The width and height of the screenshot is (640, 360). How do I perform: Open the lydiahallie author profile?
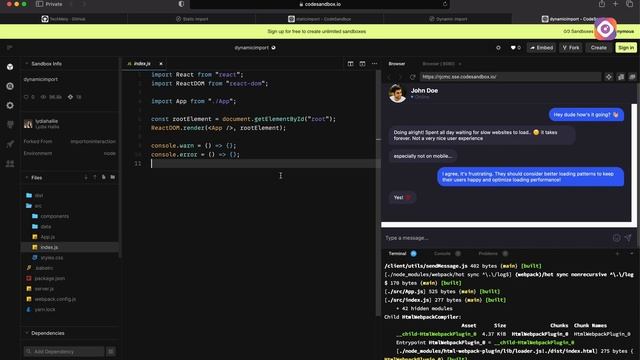pyautogui.click(x=47, y=121)
